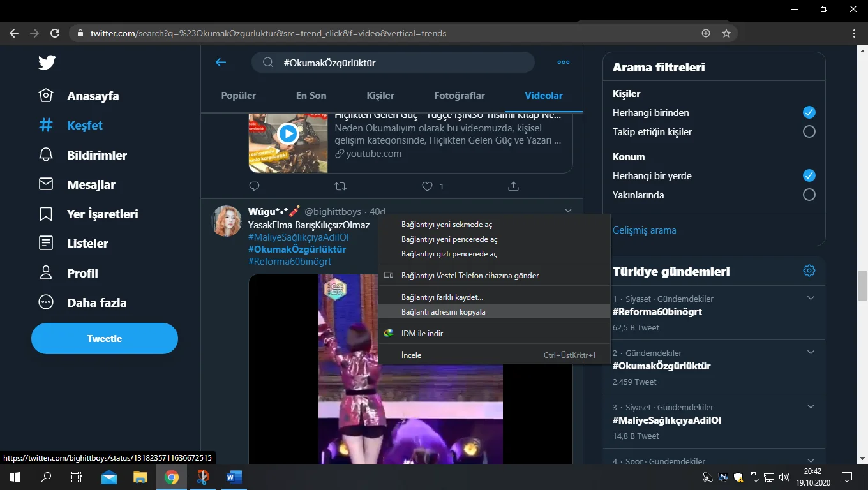The height and width of the screenshot is (490, 868).
Task: Click the Yer İşaretleri bookmark icon
Action: pos(46,214)
